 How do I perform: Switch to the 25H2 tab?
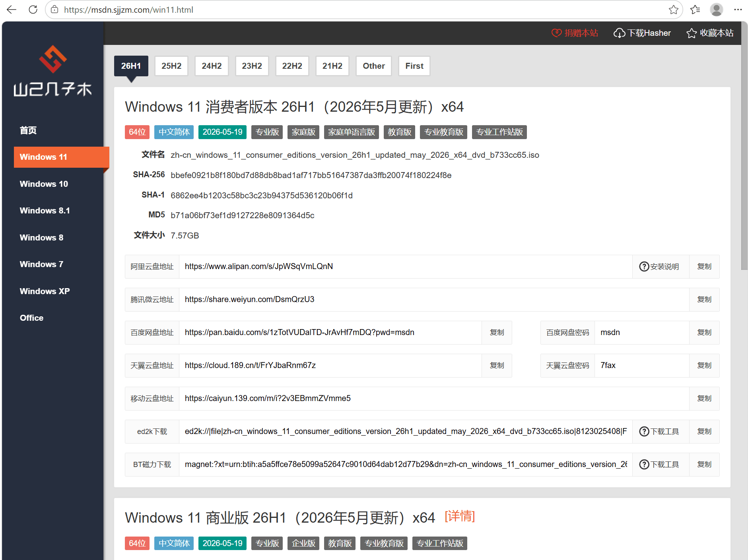pos(171,66)
